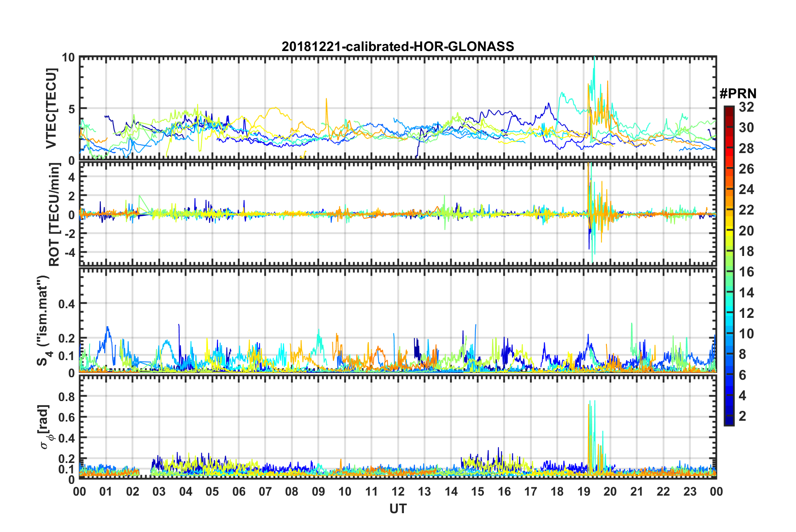Select the ROT [TECU/min] y-axis label
796x532 pixels.
[x=54, y=214]
